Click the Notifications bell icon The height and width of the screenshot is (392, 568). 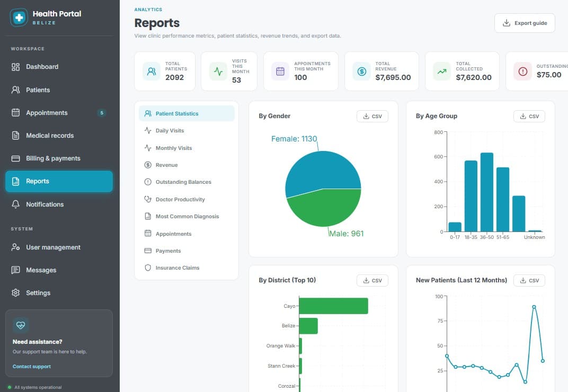pyautogui.click(x=15, y=204)
